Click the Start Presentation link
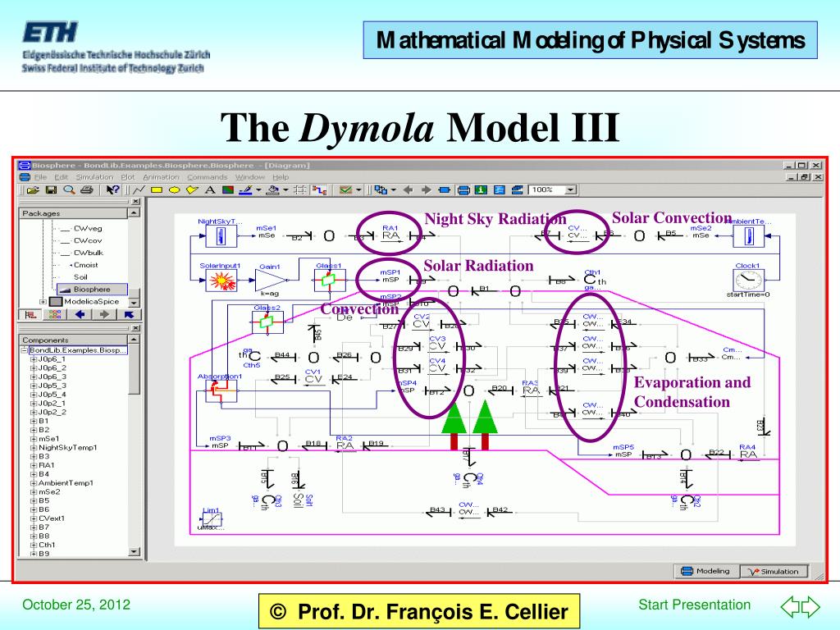This screenshot has width=840, height=630. tap(694, 605)
